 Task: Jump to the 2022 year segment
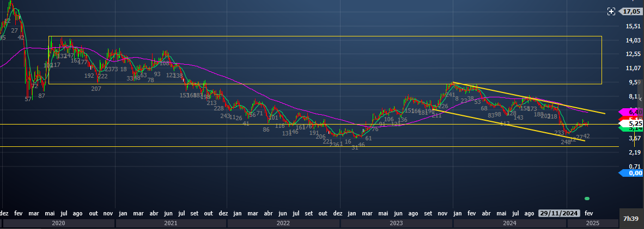(x=283, y=223)
